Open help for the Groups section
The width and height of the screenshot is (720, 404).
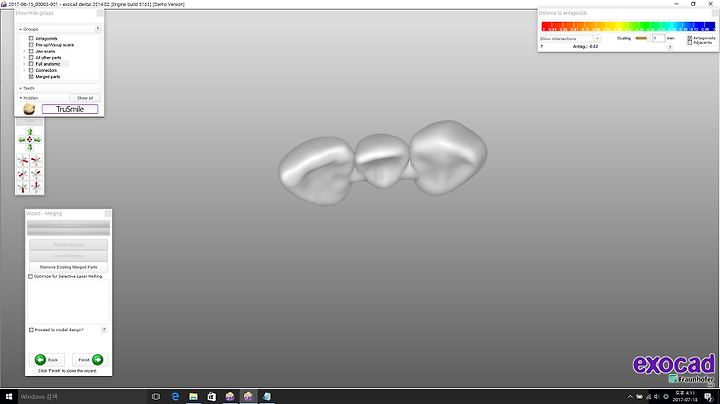(x=97, y=29)
